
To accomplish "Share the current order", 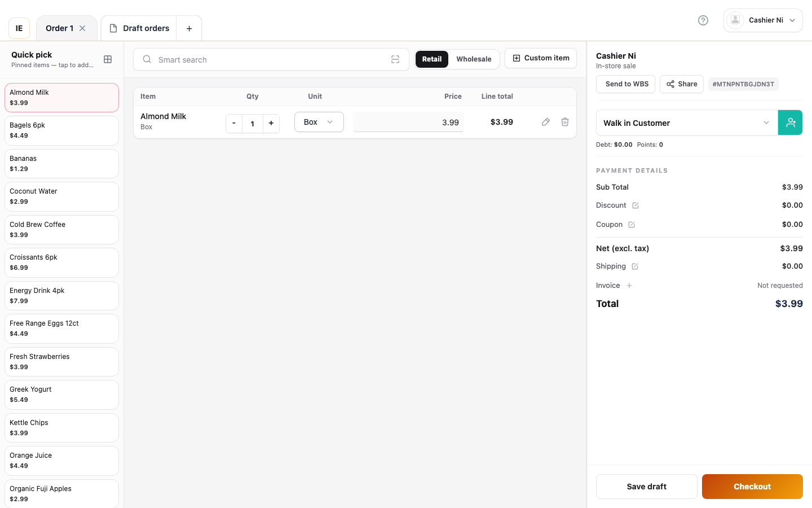I will (682, 84).
